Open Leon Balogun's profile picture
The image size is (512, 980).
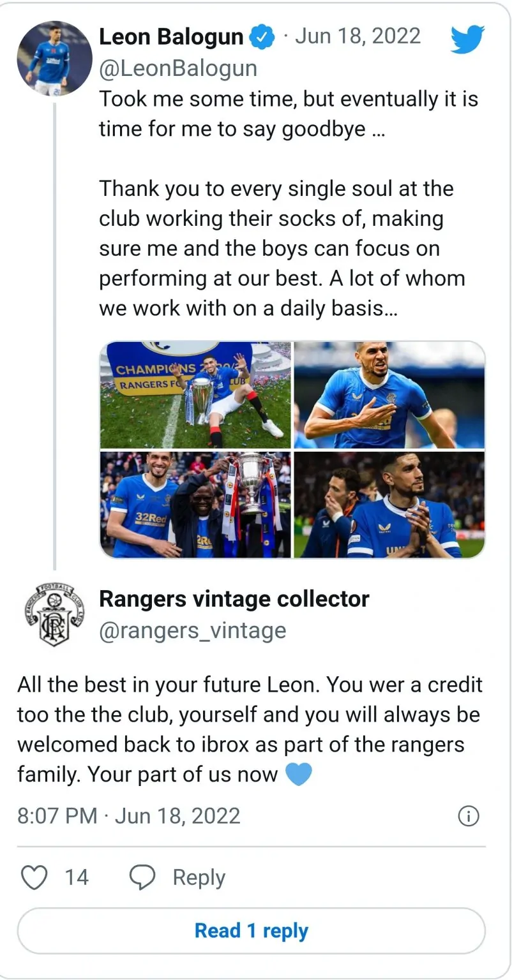(x=54, y=58)
